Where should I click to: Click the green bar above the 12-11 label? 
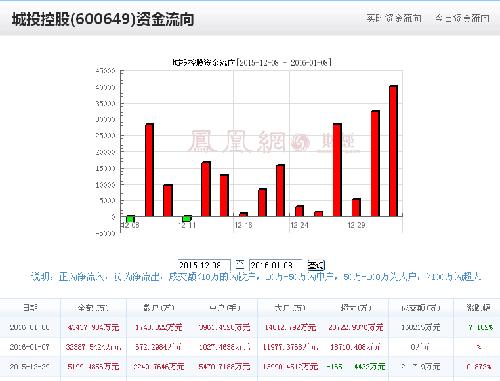(187, 219)
